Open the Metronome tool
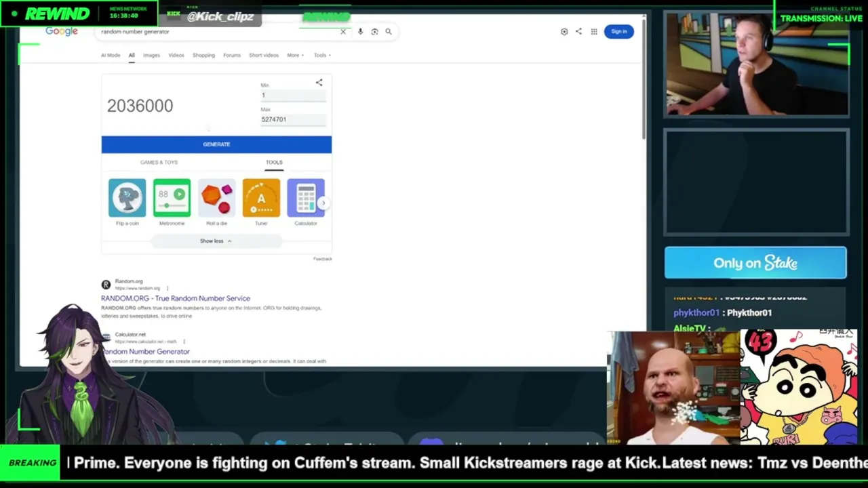This screenshot has height=488, width=868. (172, 202)
